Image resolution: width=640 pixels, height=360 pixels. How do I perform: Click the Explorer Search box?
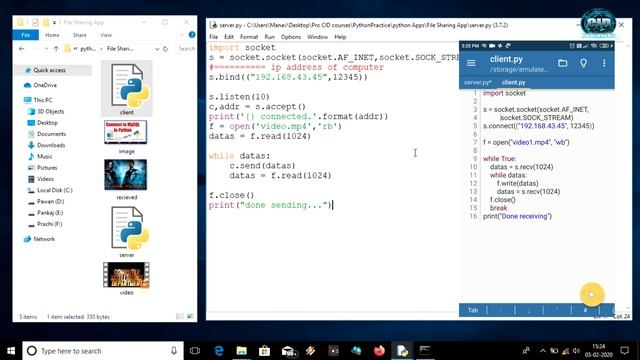(x=186, y=49)
